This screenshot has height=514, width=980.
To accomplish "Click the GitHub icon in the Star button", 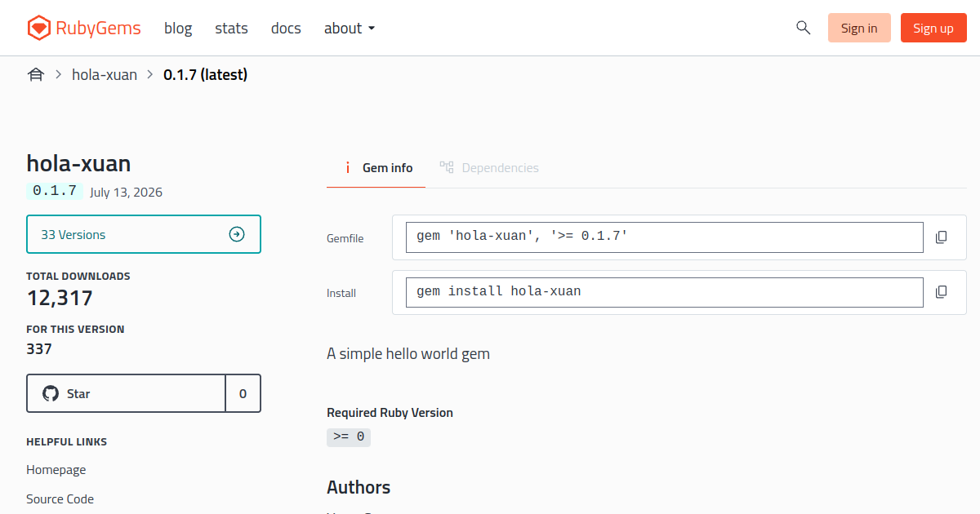I will [x=51, y=393].
